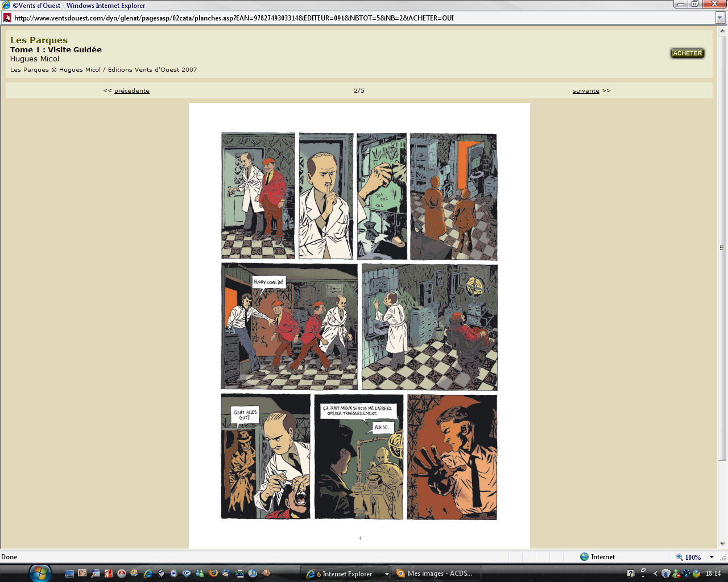This screenshot has width=728, height=582.
Task: Switch to Mes images - ACDSee taskbar window
Action: click(435, 573)
